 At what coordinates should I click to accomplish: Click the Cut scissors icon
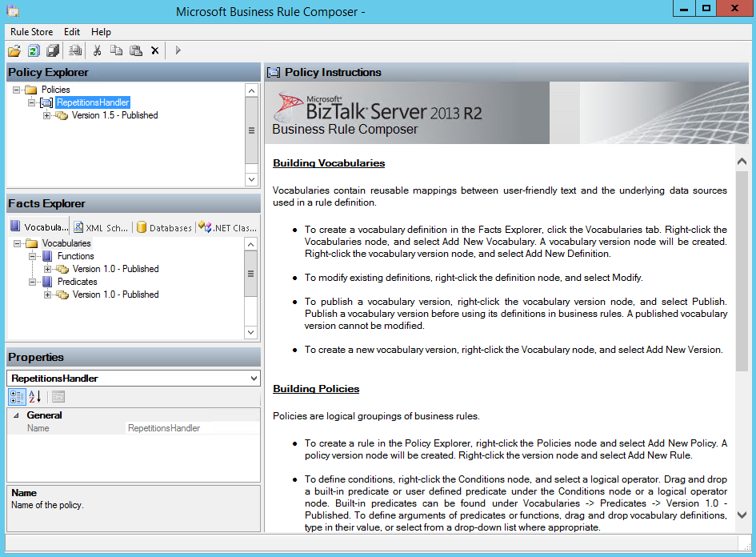tap(97, 50)
